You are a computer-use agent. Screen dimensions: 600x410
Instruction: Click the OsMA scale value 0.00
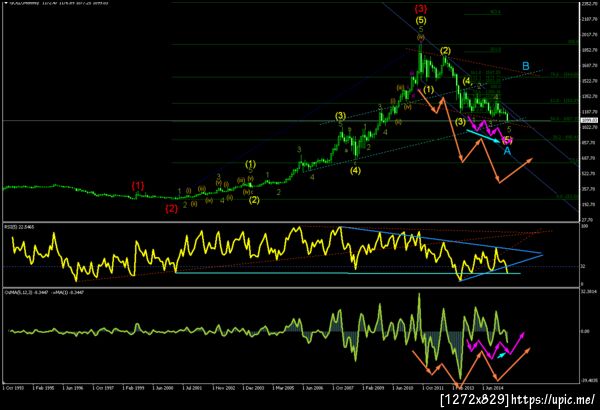click(x=585, y=331)
